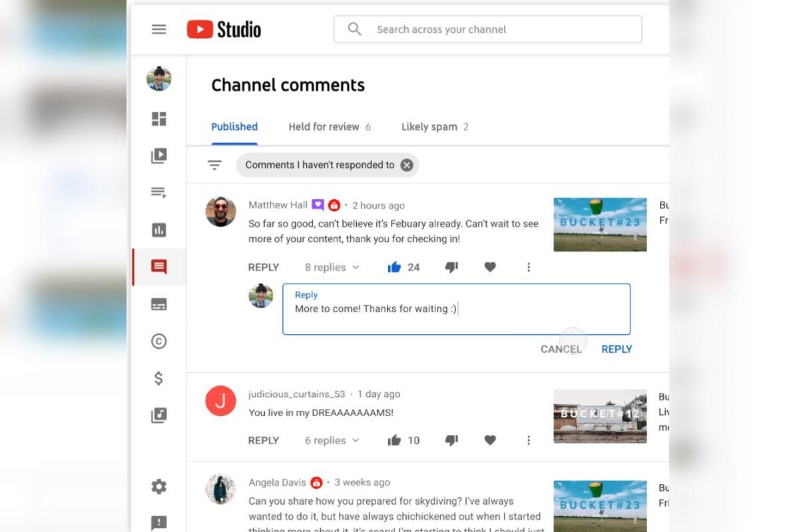Collapse the navigation with the hamburger menu
Image resolution: width=799 pixels, height=532 pixels.
pyautogui.click(x=158, y=29)
